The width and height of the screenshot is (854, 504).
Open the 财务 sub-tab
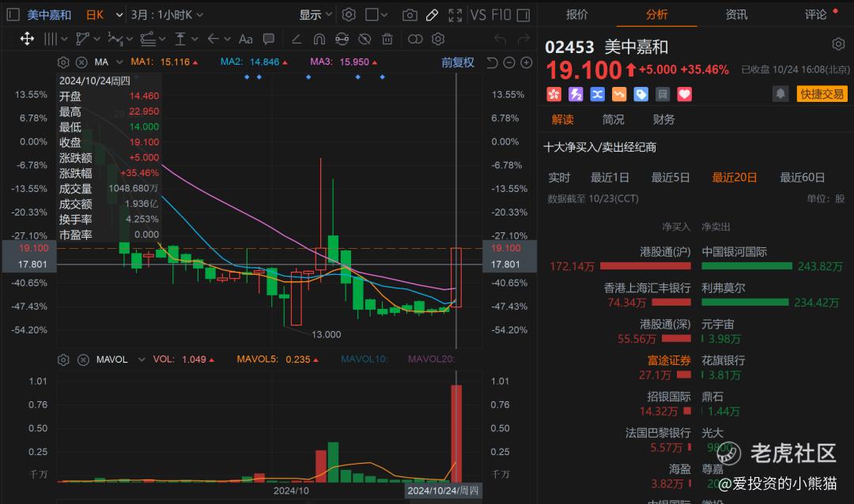click(x=664, y=119)
